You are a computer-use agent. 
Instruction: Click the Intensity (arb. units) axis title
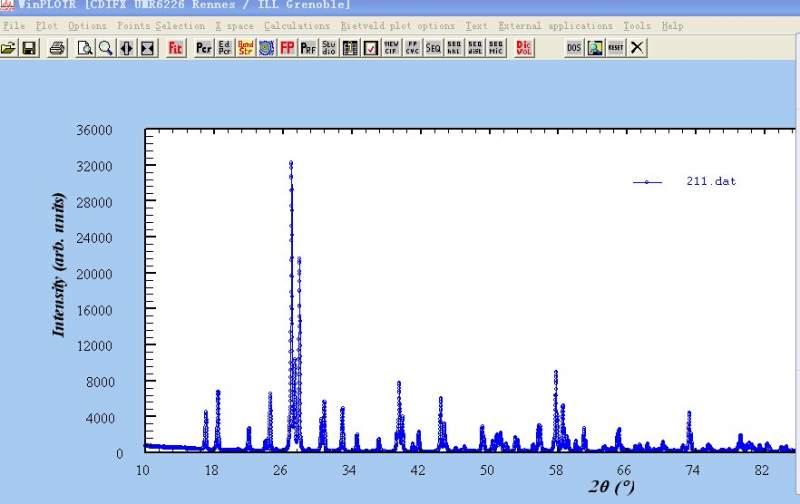tap(59, 264)
